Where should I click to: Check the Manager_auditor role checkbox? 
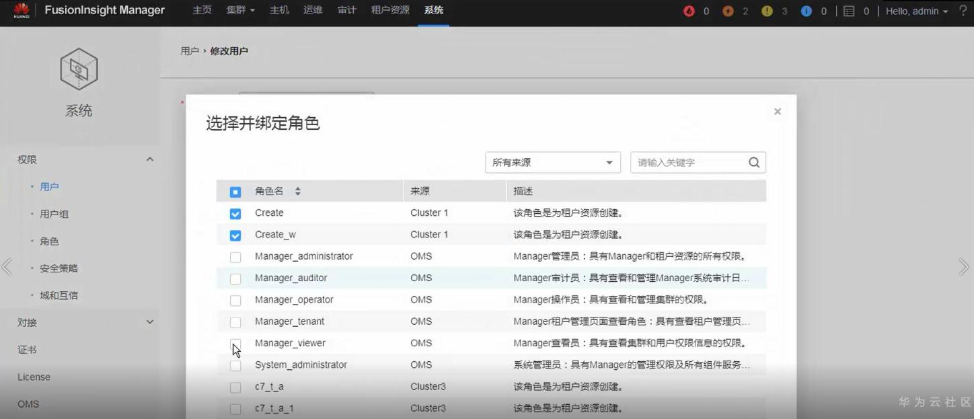tap(235, 279)
